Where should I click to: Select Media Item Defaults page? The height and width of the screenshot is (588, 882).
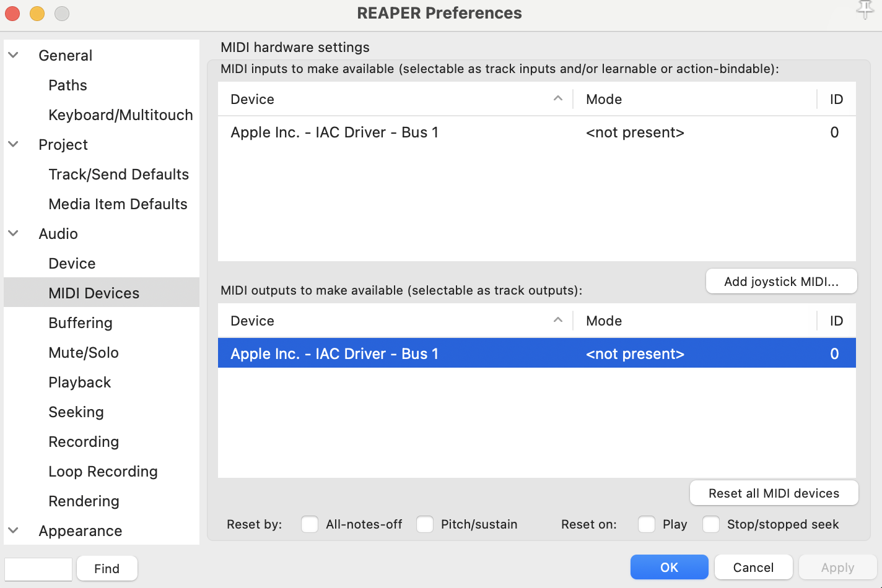(x=118, y=204)
